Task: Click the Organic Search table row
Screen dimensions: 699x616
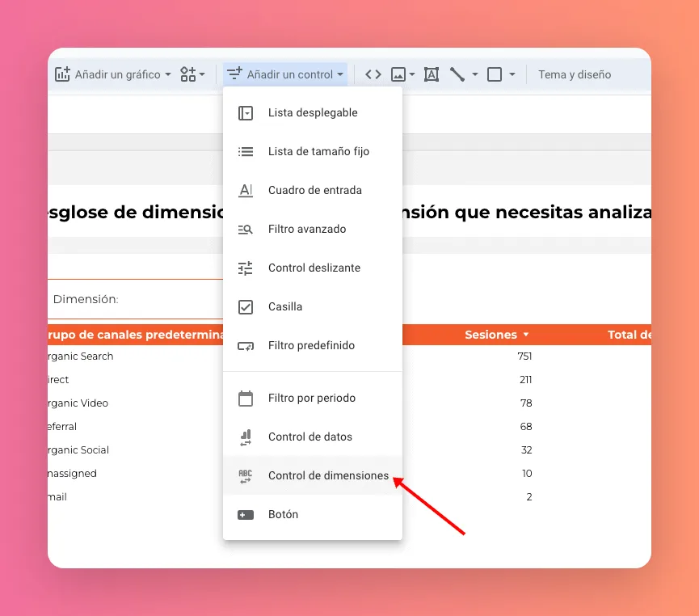Action: 81,357
